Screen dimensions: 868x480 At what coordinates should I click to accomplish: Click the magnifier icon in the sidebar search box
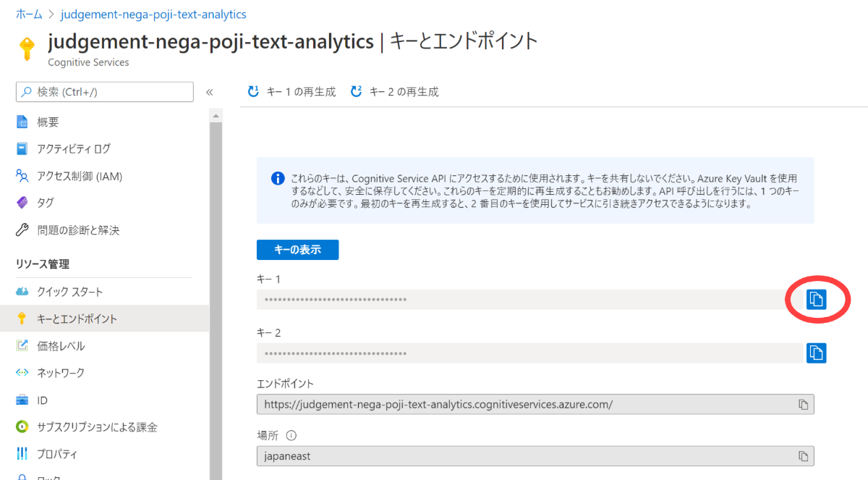[x=27, y=92]
